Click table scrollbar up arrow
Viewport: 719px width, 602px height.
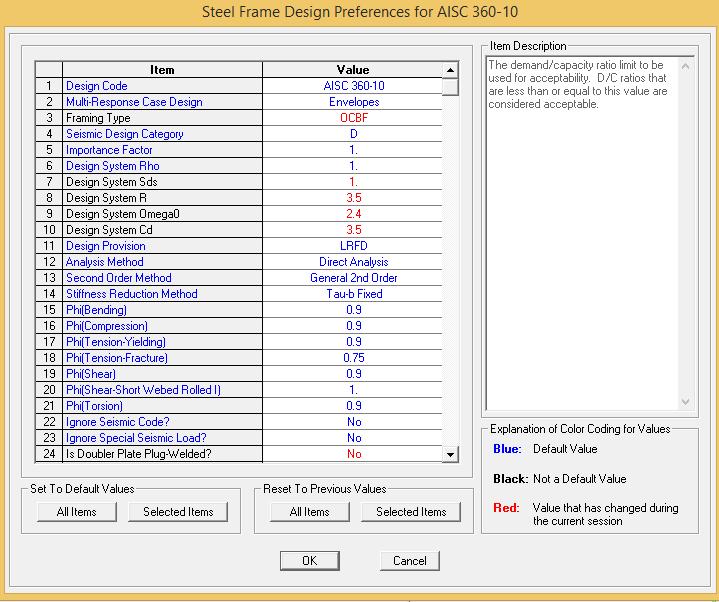[450, 70]
